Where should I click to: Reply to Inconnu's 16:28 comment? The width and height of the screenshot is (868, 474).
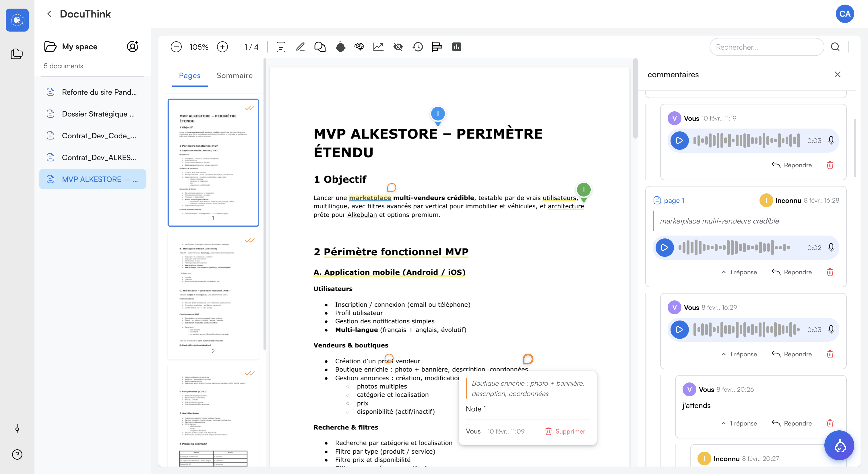pyautogui.click(x=792, y=272)
